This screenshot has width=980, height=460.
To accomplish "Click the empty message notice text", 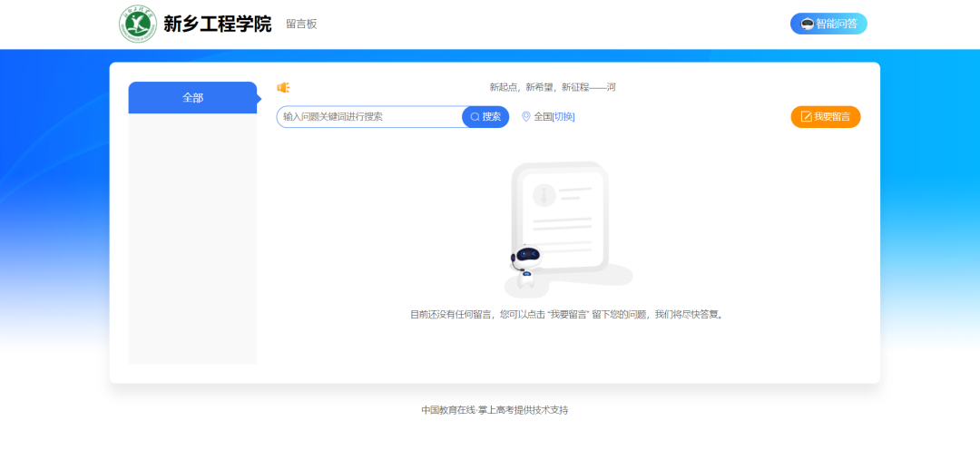I will coord(567,315).
